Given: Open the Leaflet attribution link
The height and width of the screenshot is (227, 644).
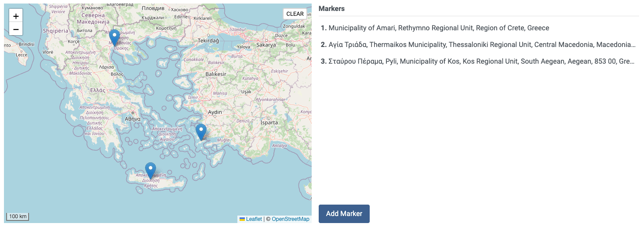Looking at the screenshot, I should [x=251, y=219].
